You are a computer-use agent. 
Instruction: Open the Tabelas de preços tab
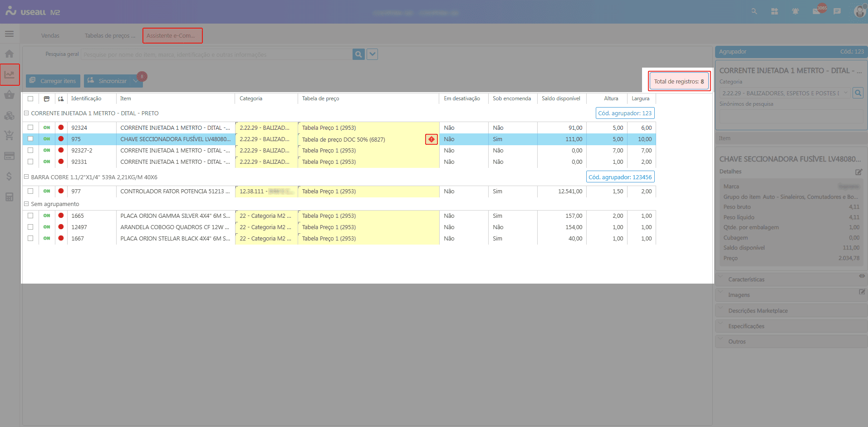[x=110, y=36]
